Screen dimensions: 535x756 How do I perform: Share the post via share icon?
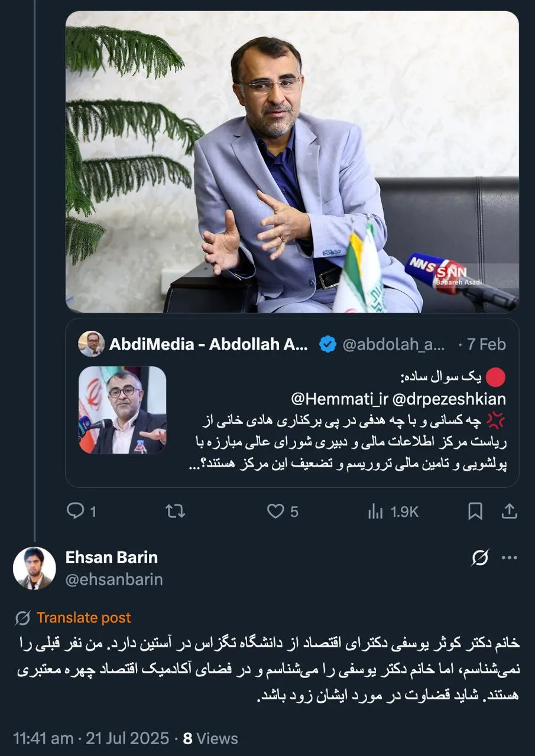509,511
